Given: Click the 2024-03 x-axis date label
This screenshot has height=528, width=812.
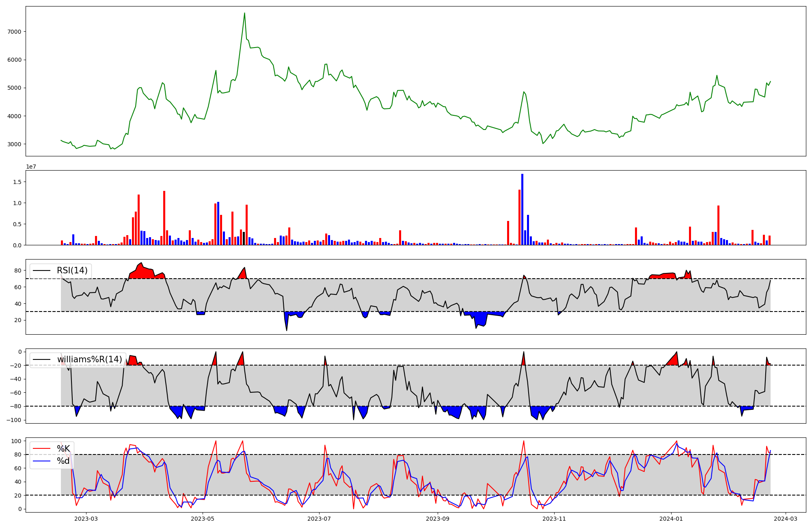Looking at the screenshot, I should point(786,519).
